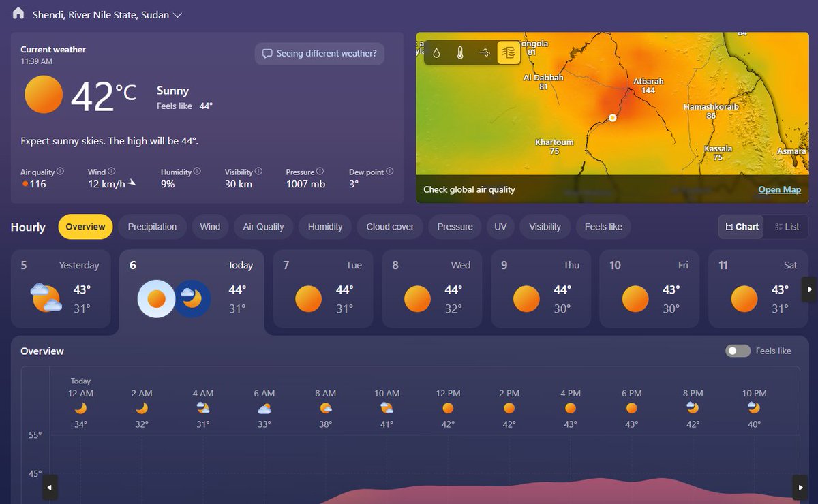This screenshot has width=818, height=504.
Task: Move hourly chart back with left arrow
Action: [x=50, y=488]
